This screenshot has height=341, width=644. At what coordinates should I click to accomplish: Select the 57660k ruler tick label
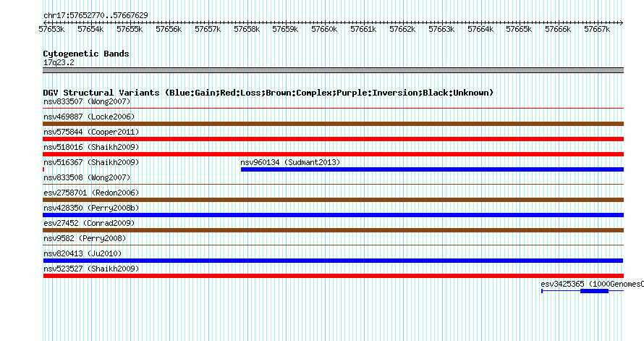(x=324, y=29)
